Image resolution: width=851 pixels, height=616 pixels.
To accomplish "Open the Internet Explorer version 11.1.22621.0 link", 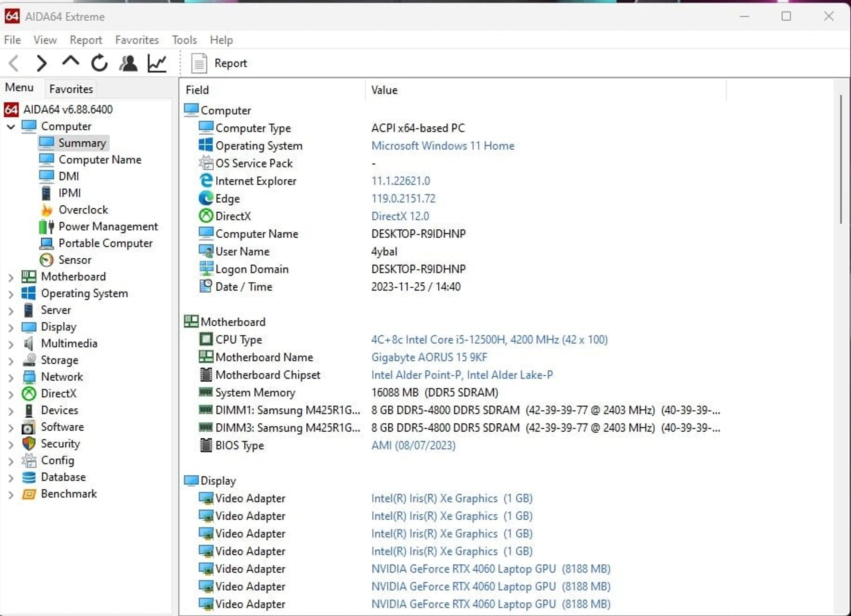I will 401,181.
